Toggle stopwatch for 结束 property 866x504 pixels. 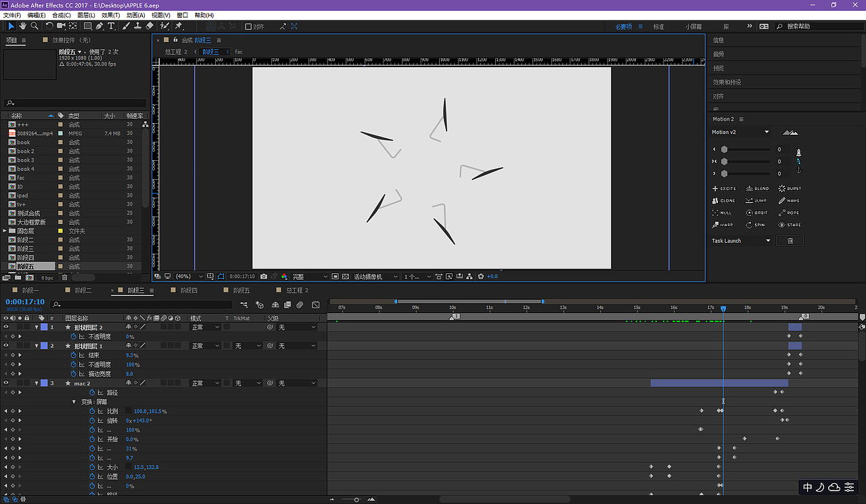[73, 355]
